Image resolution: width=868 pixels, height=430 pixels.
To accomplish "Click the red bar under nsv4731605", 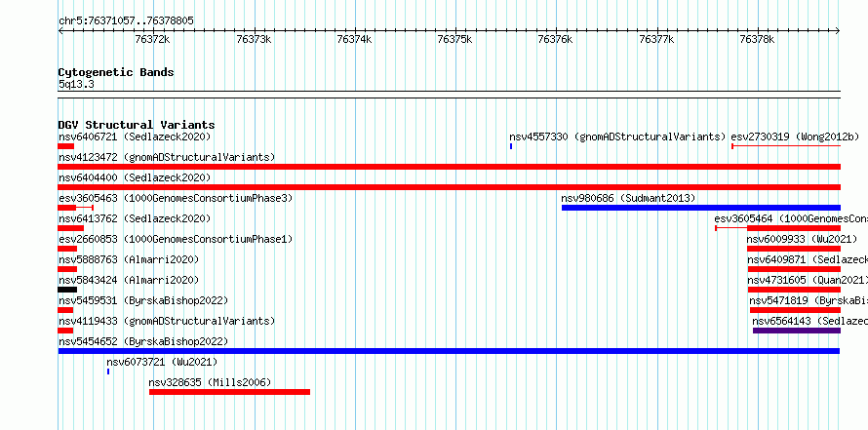I will click(795, 290).
